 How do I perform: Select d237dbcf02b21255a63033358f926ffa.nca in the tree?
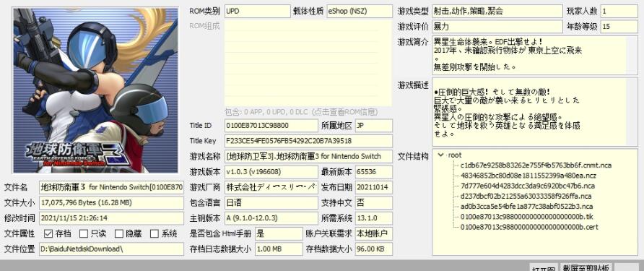(526, 196)
